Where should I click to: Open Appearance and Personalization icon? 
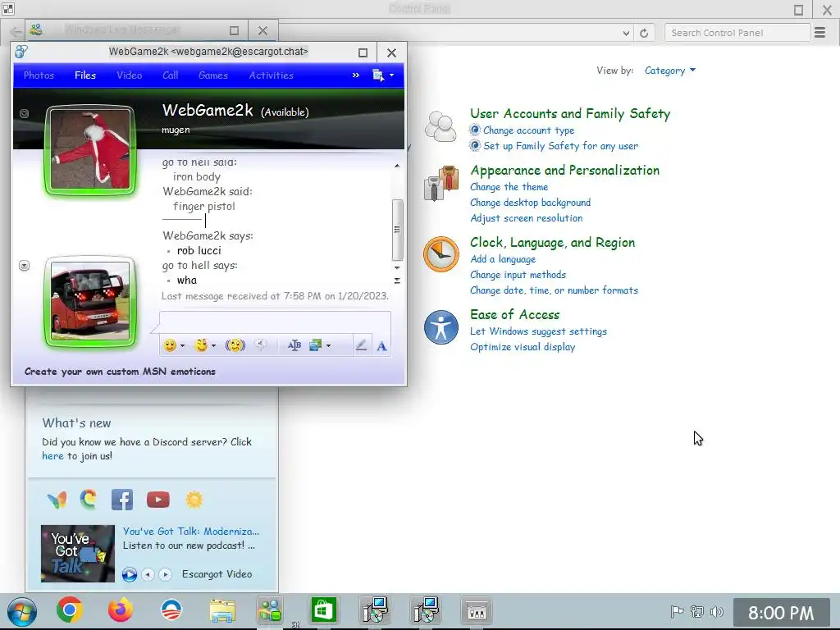[441, 184]
